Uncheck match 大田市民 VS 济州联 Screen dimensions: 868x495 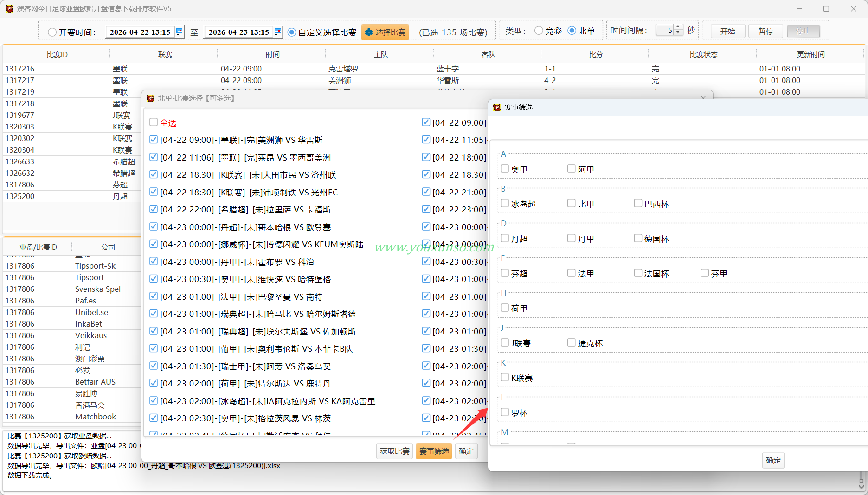(154, 174)
